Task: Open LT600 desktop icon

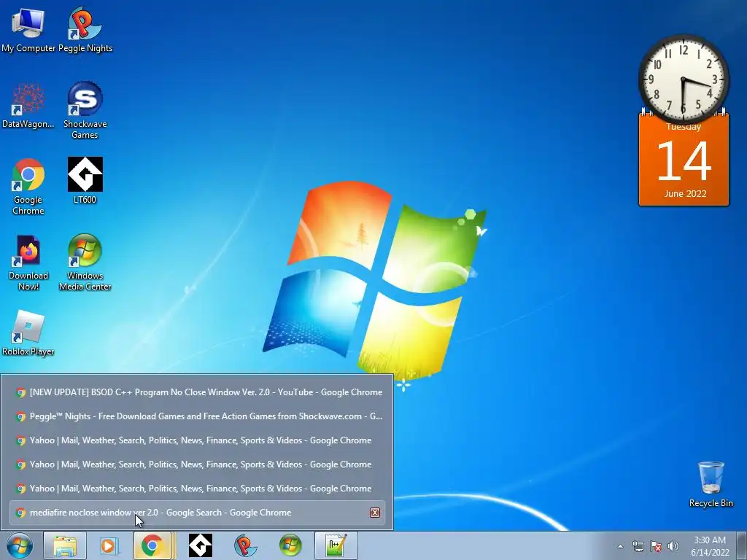Action: point(85,181)
